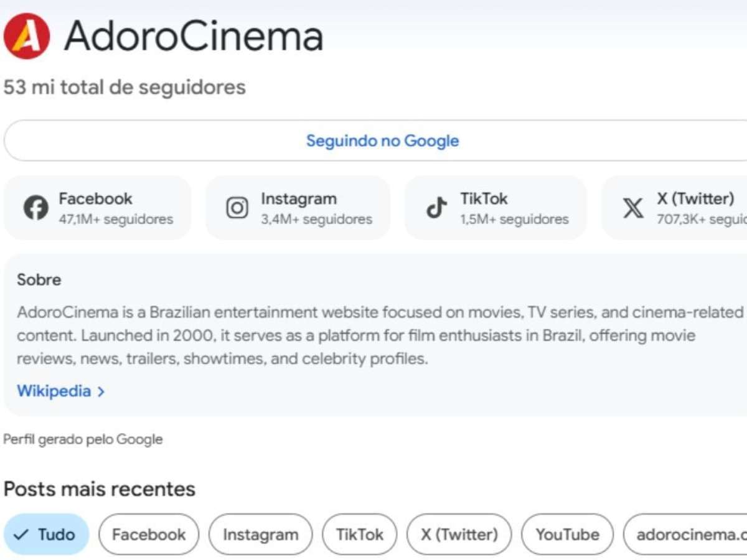Show only YouTube posts via chip
747x560 pixels.
tap(567, 534)
